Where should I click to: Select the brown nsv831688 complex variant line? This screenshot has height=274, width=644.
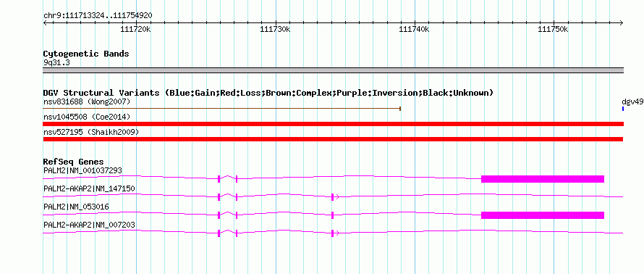[x=222, y=109]
